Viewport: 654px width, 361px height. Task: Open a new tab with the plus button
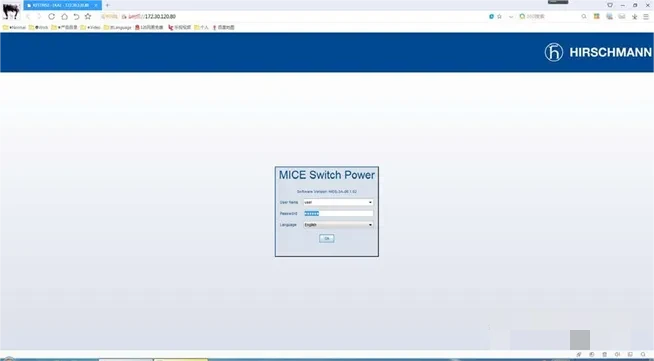point(107,5)
